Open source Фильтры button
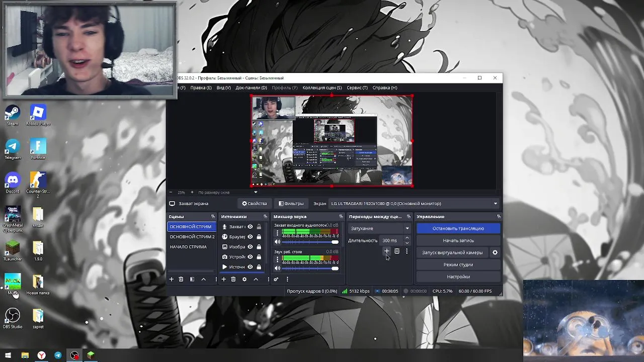Image resolution: width=644 pixels, height=362 pixels. [x=291, y=204]
